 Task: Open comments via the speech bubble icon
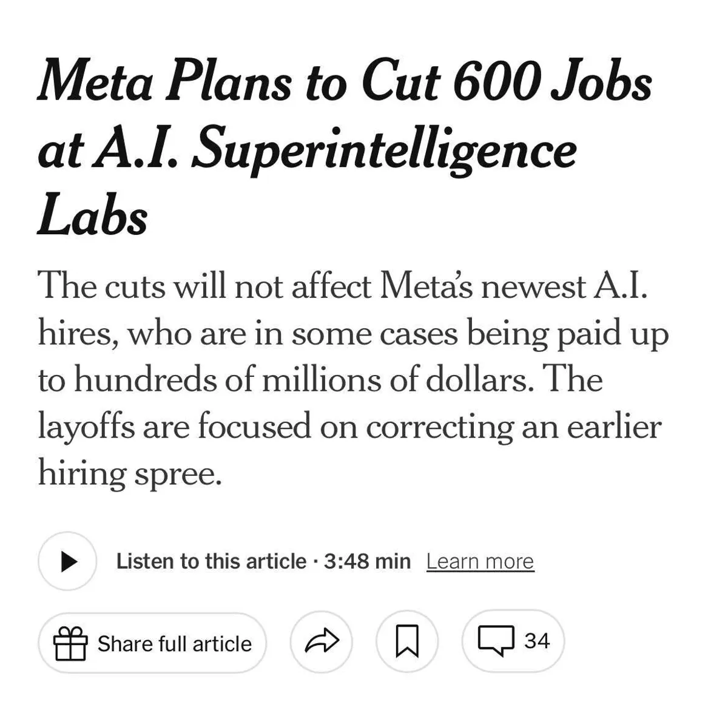(x=496, y=641)
